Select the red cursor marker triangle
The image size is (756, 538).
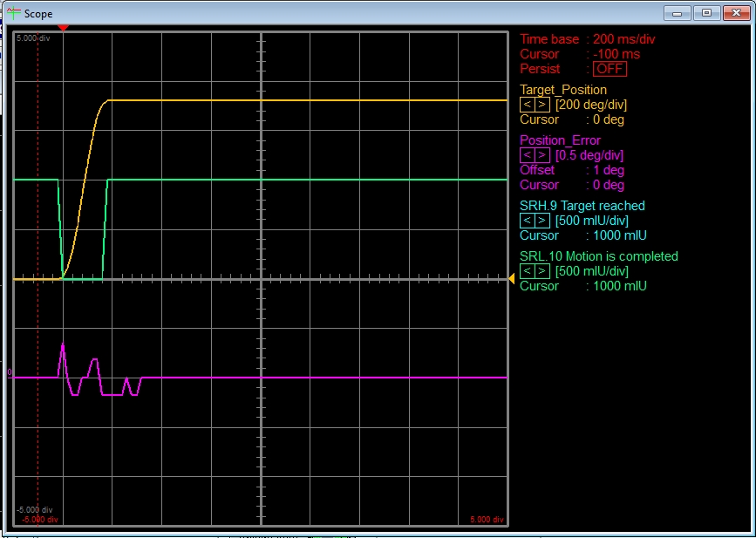[x=63, y=27]
